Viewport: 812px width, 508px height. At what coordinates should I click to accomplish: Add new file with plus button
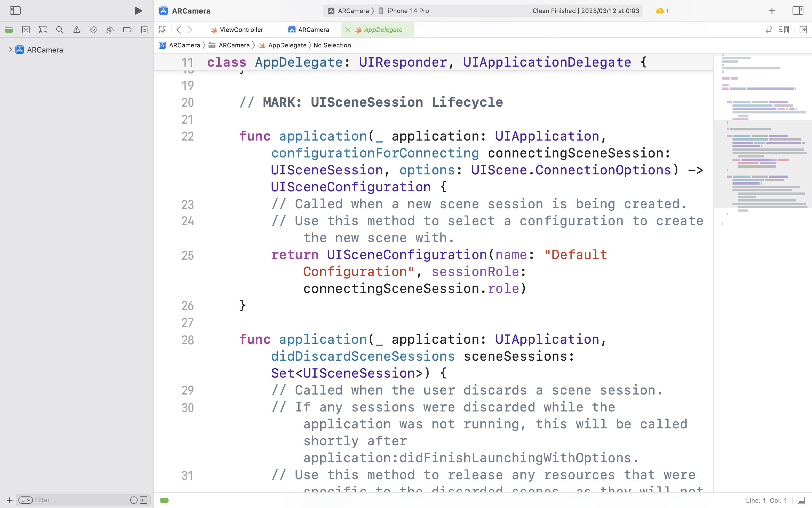click(9, 500)
